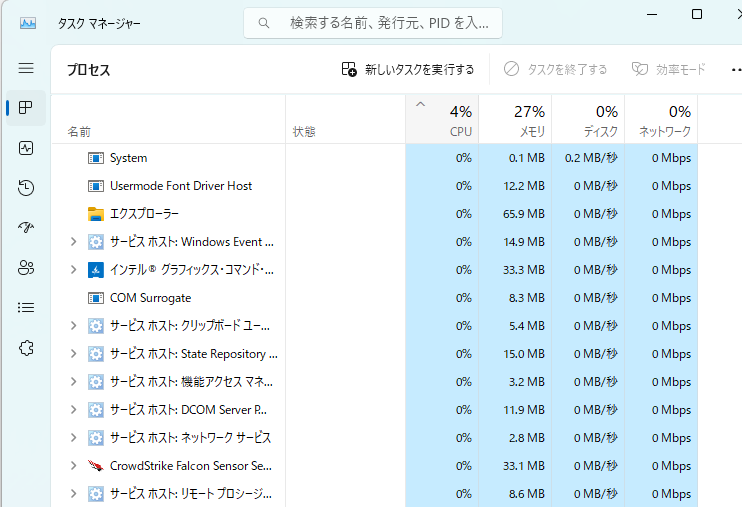Click the Usermode Font Driver Host icon
This screenshot has width=742, height=507.
(x=96, y=186)
